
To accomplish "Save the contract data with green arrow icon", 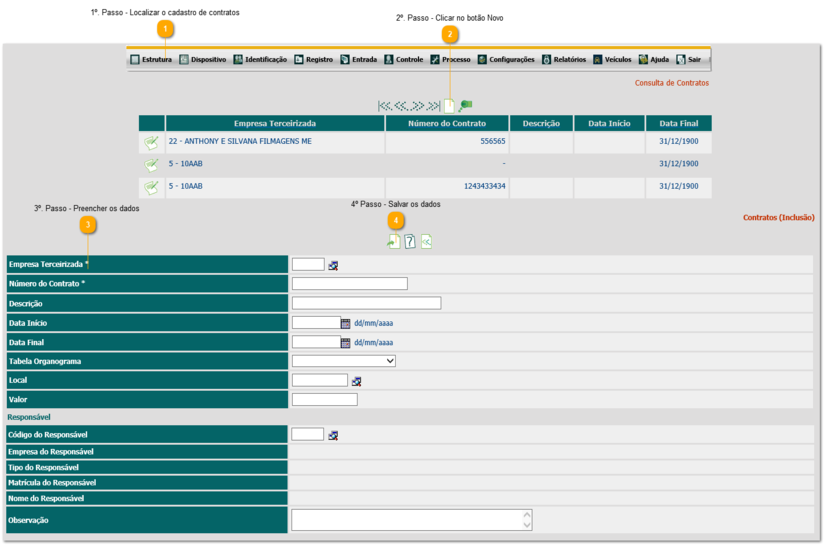I will point(394,241).
